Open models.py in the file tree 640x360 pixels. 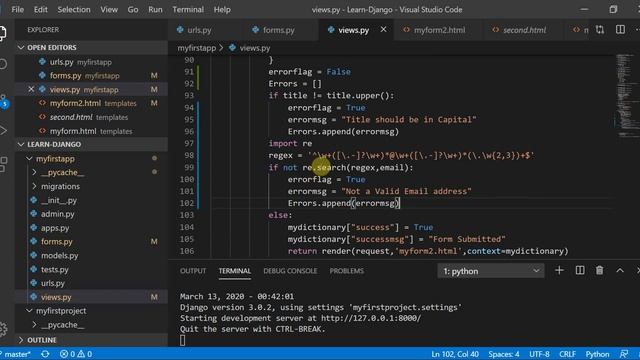pos(91,256)
